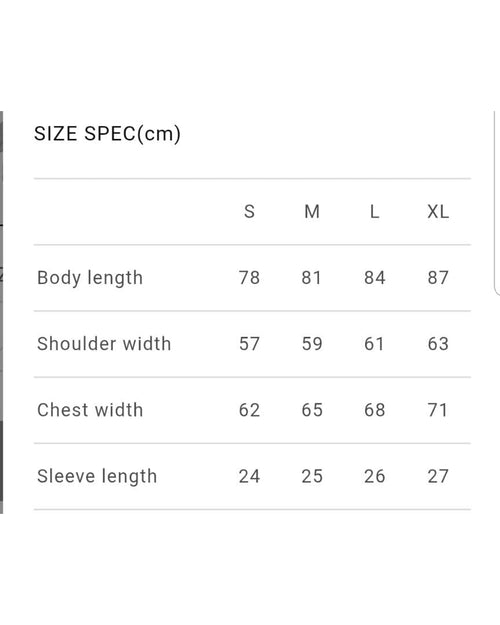Click the product image strip at left edge
500x625 pixels.
[x=2, y=312]
